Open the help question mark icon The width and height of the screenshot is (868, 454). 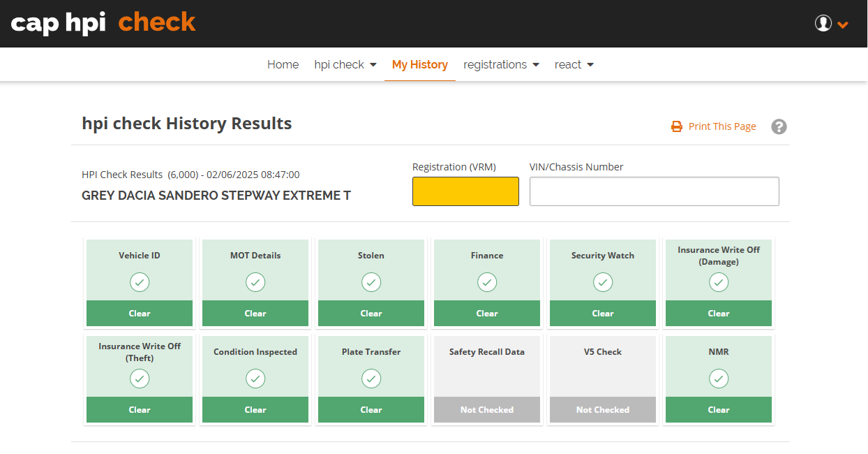[x=779, y=126]
